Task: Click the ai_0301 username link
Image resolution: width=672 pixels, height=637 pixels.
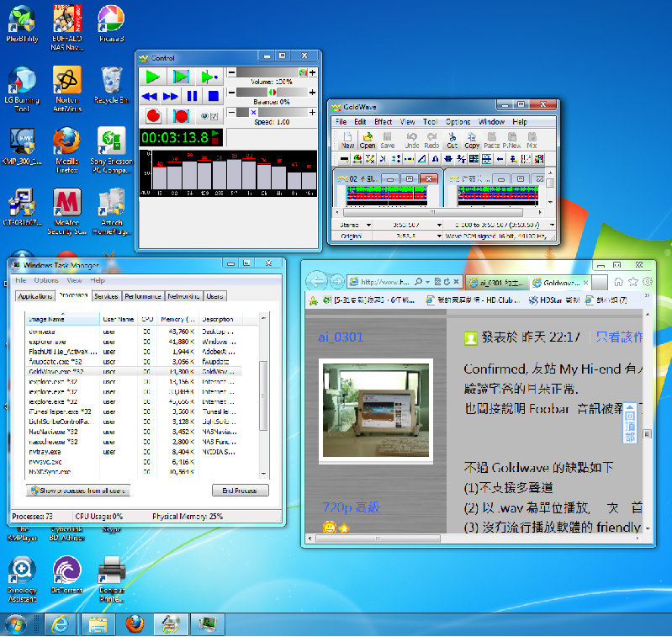Action: pos(341,337)
